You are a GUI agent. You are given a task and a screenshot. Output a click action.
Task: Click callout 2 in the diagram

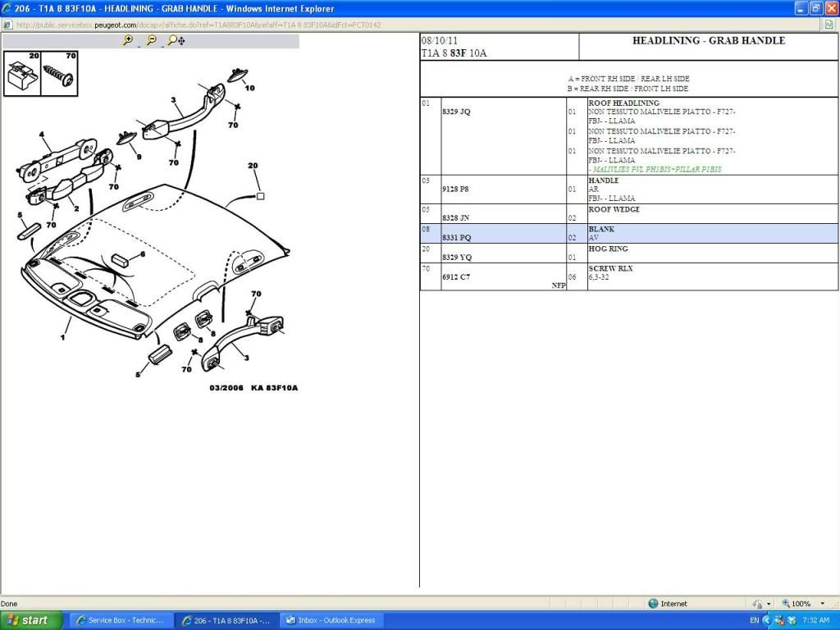76,208
